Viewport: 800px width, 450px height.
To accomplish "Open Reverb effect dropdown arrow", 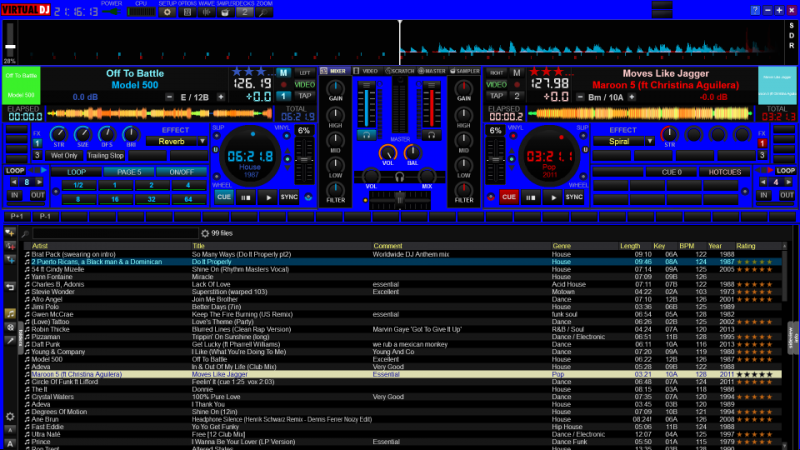I will pyautogui.click(x=203, y=141).
